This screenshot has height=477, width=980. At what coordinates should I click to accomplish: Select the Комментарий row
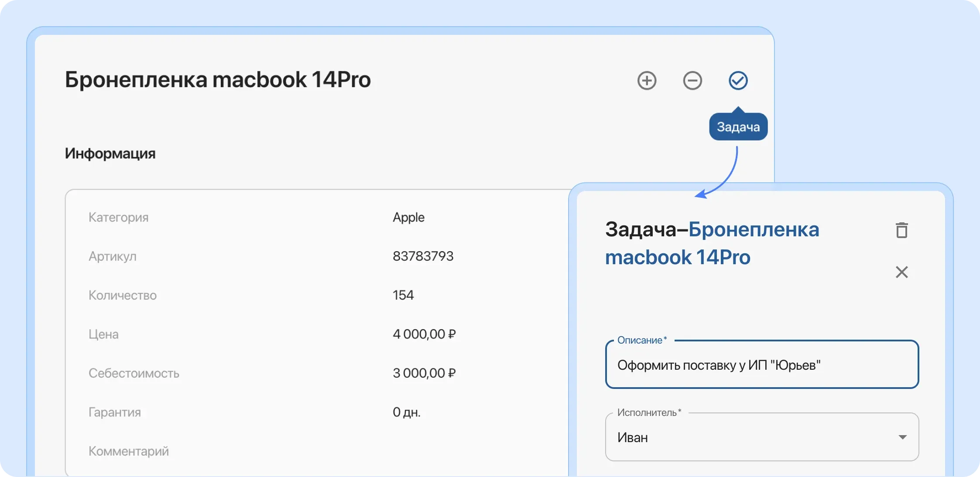click(x=129, y=451)
